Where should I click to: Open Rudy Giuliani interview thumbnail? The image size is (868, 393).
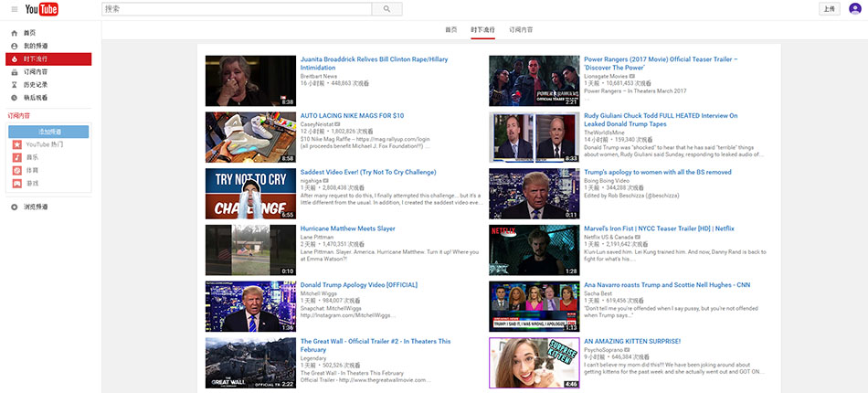tap(535, 137)
